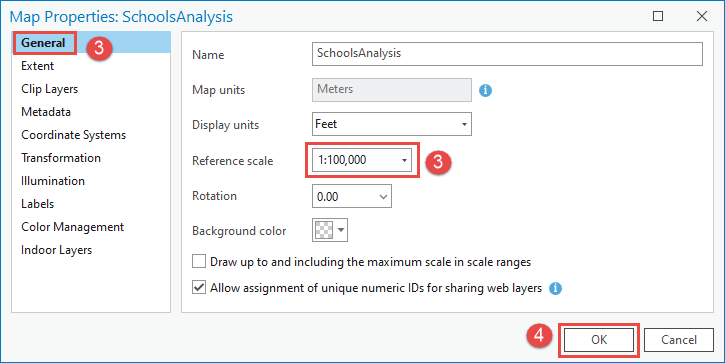The width and height of the screenshot is (725, 363).
Task: Click the disabled Map units field
Action: [x=392, y=90]
